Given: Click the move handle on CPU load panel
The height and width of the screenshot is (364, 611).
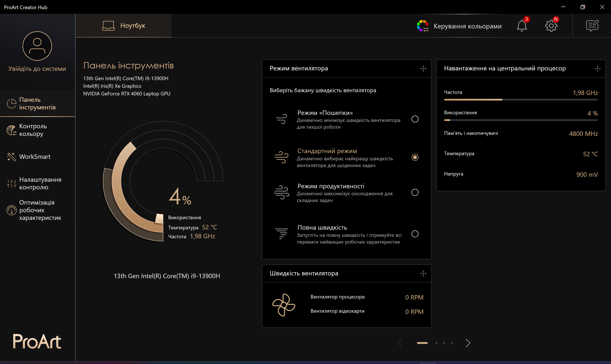Looking at the screenshot, I should click(x=597, y=68).
